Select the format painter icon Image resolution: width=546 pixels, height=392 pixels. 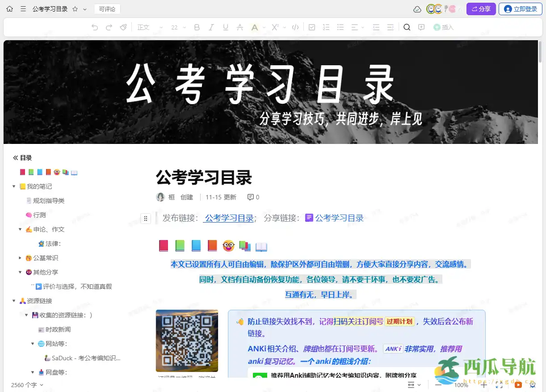[x=123, y=27]
